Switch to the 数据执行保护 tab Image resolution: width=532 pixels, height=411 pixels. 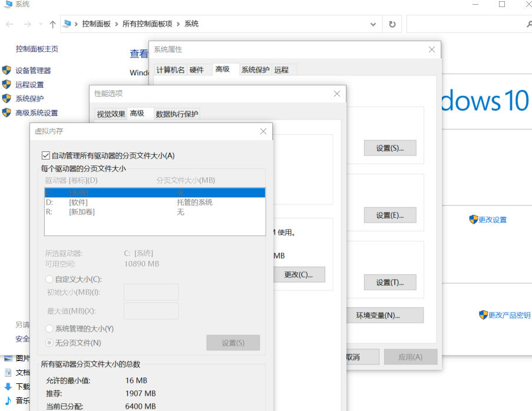click(x=177, y=114)
